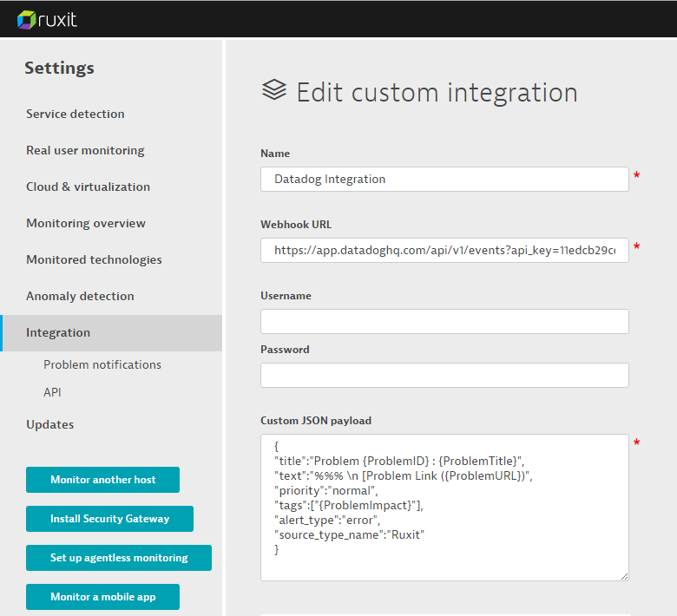Open Anomaly detection settings
Viewport: 677px width, 616px height.
(80, 296)
